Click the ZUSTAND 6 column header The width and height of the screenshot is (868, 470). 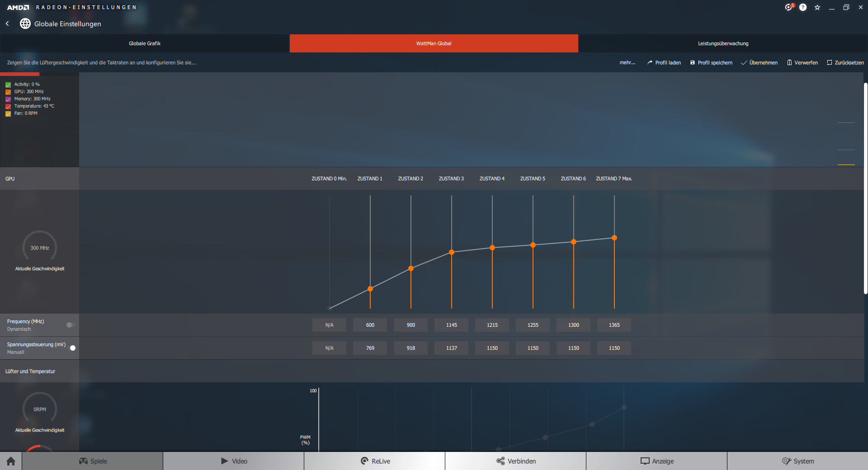[x=574, y=179]
